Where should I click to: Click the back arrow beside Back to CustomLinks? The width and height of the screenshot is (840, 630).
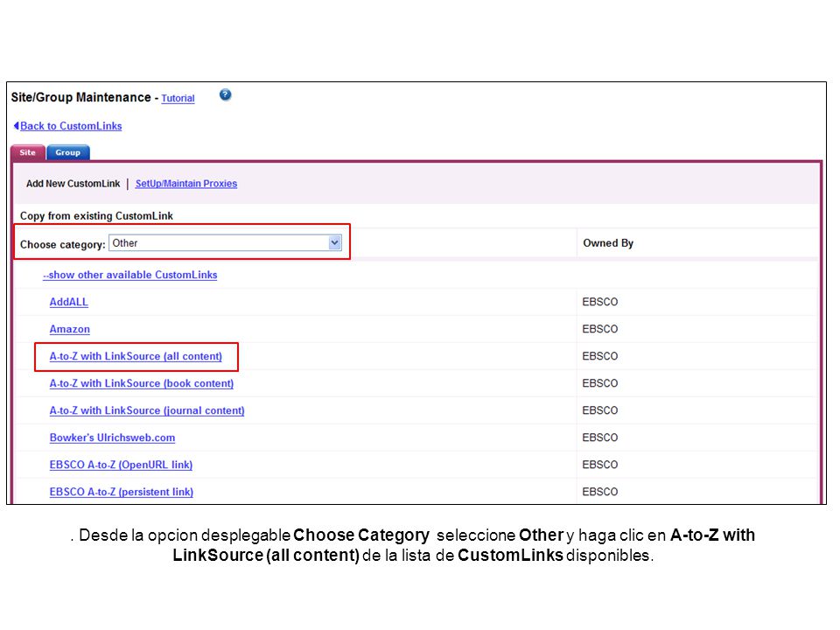point(16,126)
